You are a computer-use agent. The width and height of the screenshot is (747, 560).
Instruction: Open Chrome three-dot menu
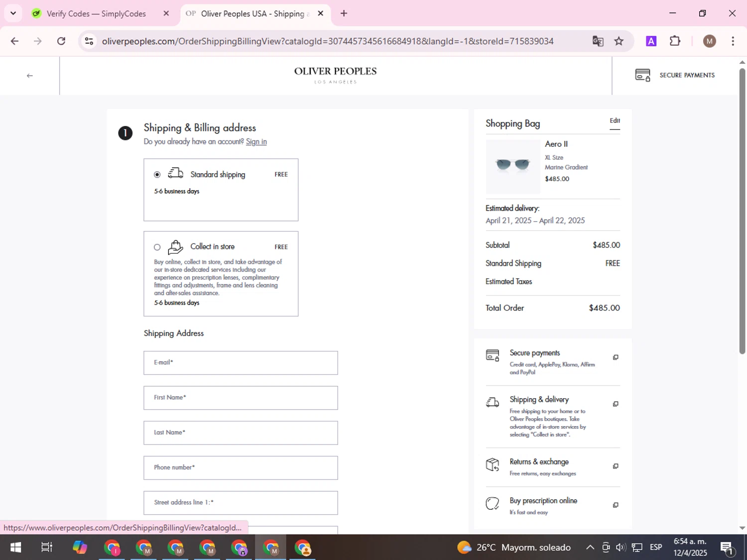(x=733, y=41)
